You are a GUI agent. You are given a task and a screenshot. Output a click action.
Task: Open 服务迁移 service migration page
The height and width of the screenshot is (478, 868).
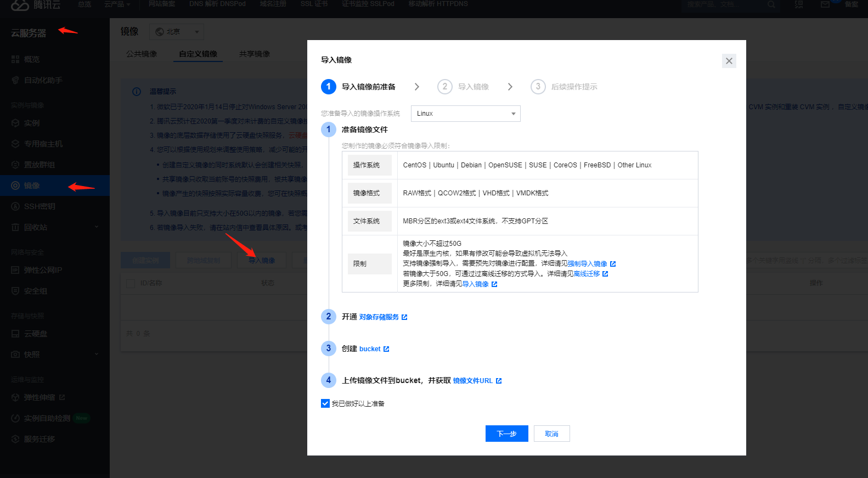tap(39, 439)
